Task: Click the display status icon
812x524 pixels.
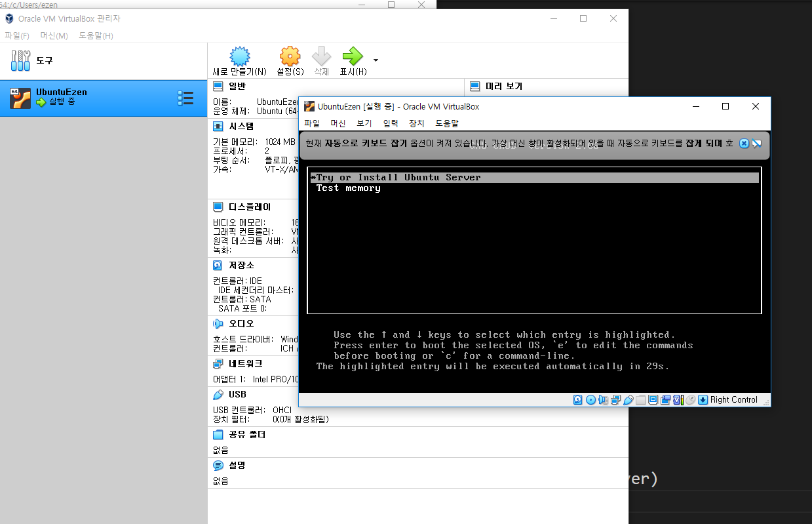Action: click(x=653, y=399)
